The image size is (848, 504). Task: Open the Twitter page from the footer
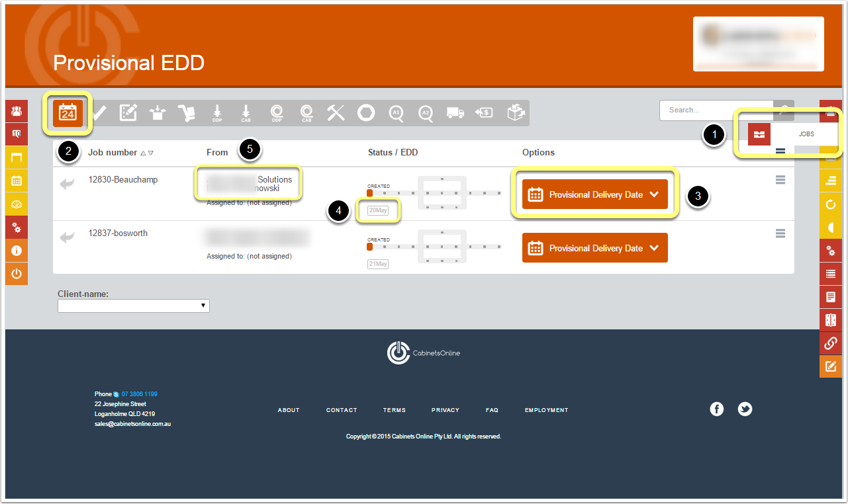pyautogui.click(x=745, y=409)
